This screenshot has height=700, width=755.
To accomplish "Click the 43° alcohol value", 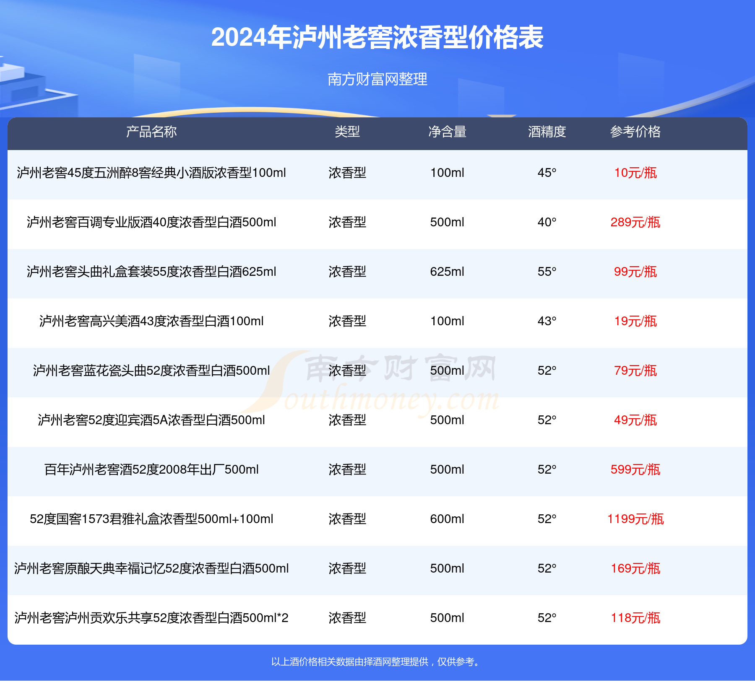I will pos(547,321).
